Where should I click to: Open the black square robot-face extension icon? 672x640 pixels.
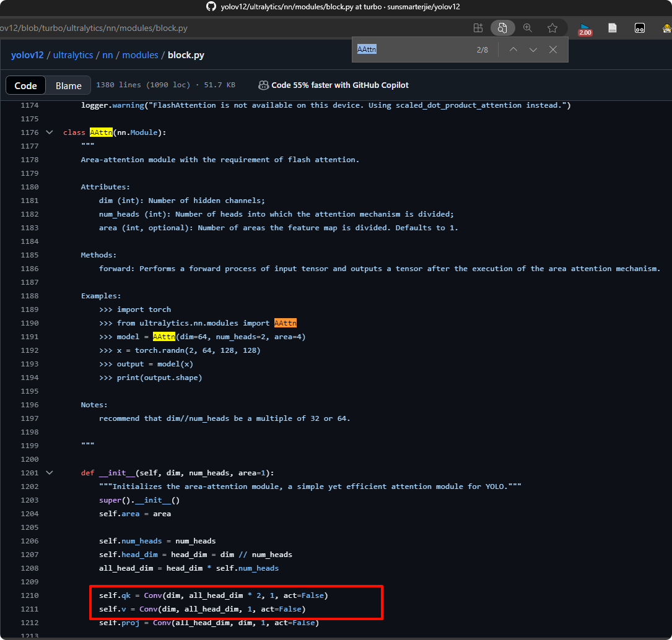640,28
